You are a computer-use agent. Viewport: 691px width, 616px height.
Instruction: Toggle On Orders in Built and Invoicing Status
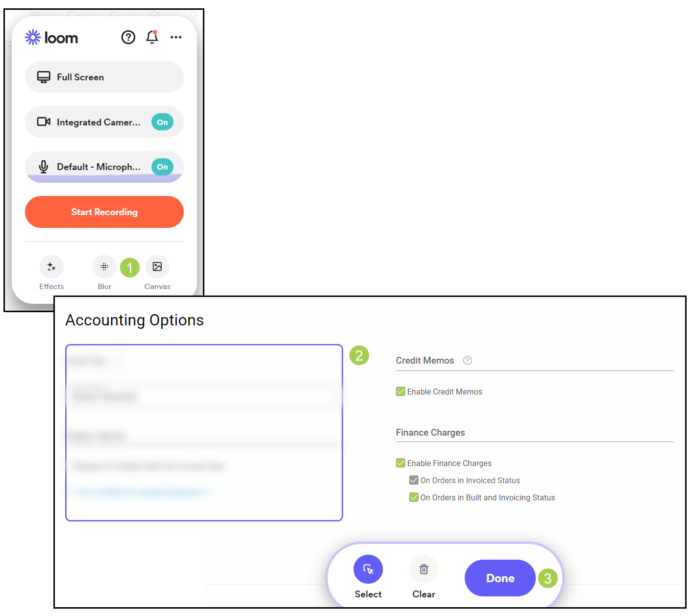pyautogui.click(x=414, y=497)
